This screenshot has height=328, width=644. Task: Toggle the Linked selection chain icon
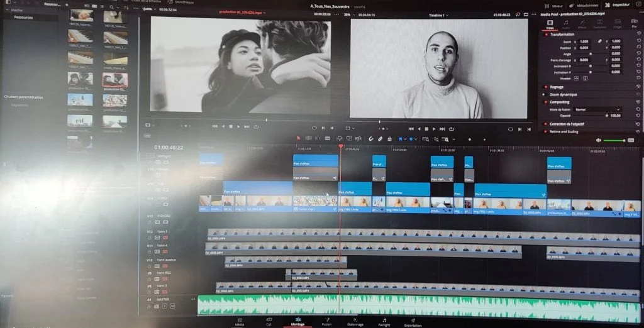380,138
